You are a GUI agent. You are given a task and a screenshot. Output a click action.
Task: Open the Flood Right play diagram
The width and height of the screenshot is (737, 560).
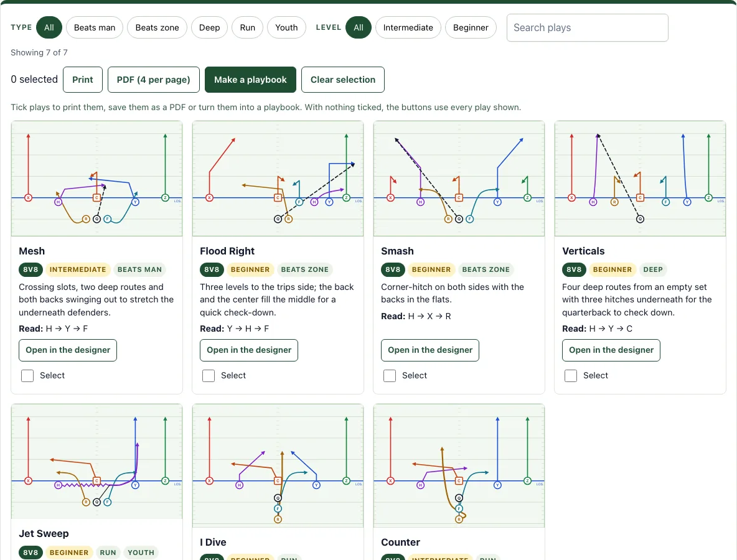pos(278,179)
